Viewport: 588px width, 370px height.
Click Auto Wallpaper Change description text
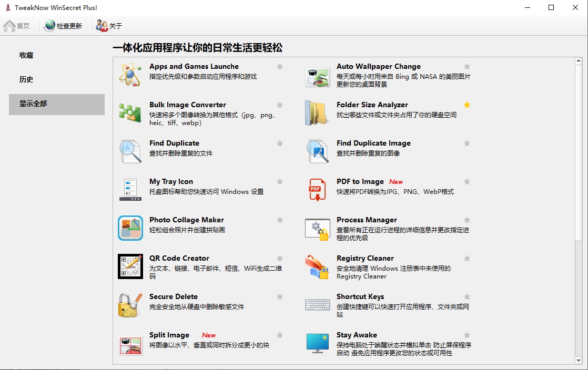[403, 80]
